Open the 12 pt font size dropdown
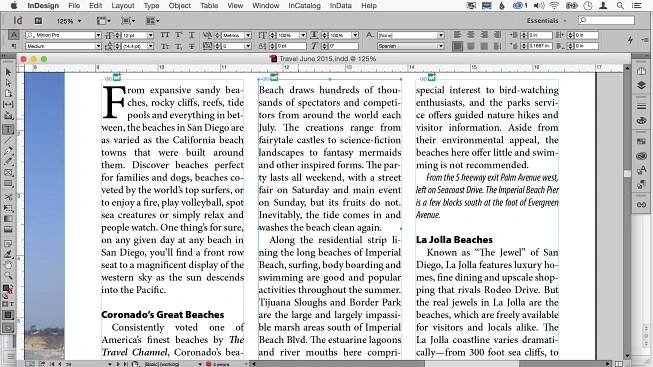Viewport: 653px width, 367px height. pyautogui.click(x=150, y=35)
